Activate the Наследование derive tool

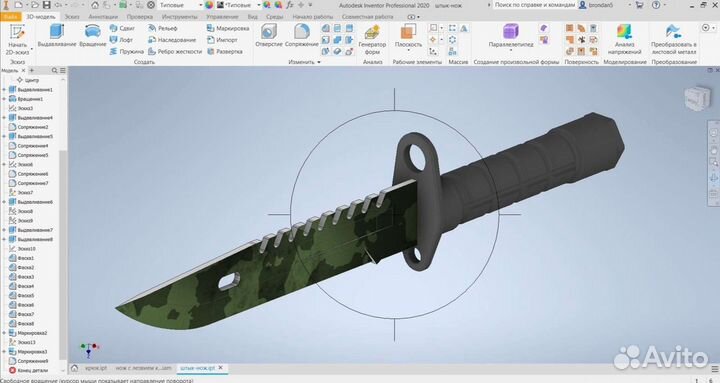pyautogui.click(x=172, y=40)
